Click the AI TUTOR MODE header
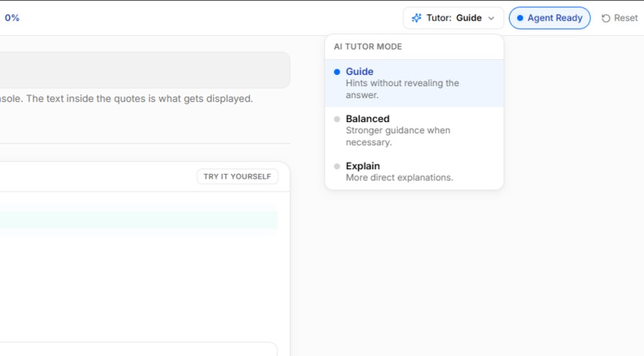644x356 pixels. [x=368, y=47]
